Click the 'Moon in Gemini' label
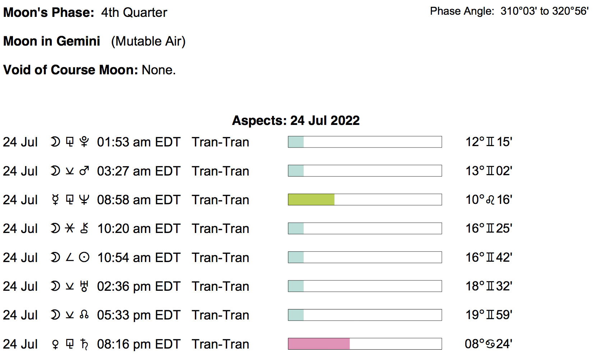598x364 pixels. tap(52, 41)
